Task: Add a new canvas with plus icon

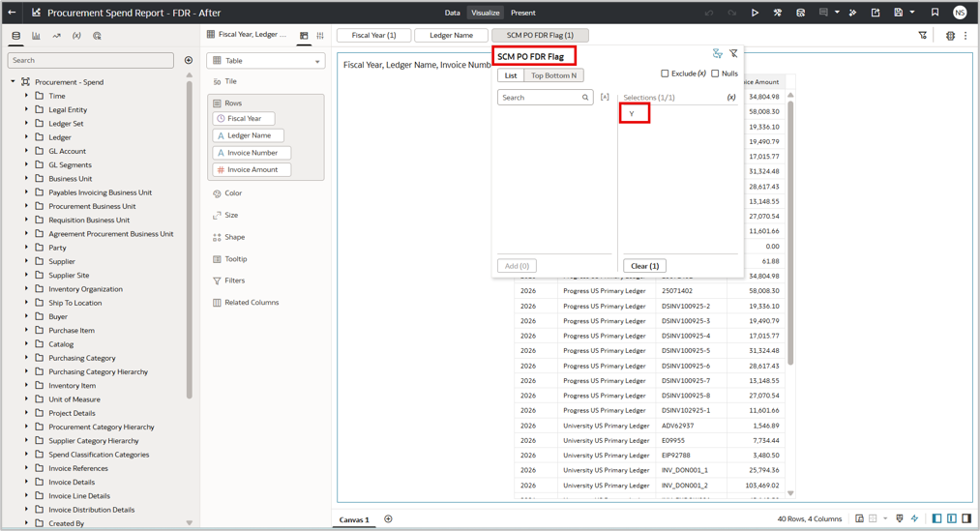Action: (x=388, y=519)
